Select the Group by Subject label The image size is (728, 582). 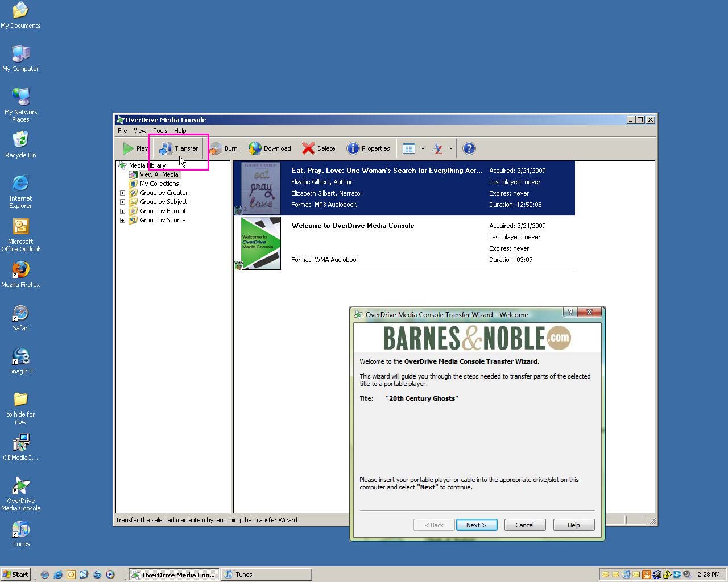point(164,202)
